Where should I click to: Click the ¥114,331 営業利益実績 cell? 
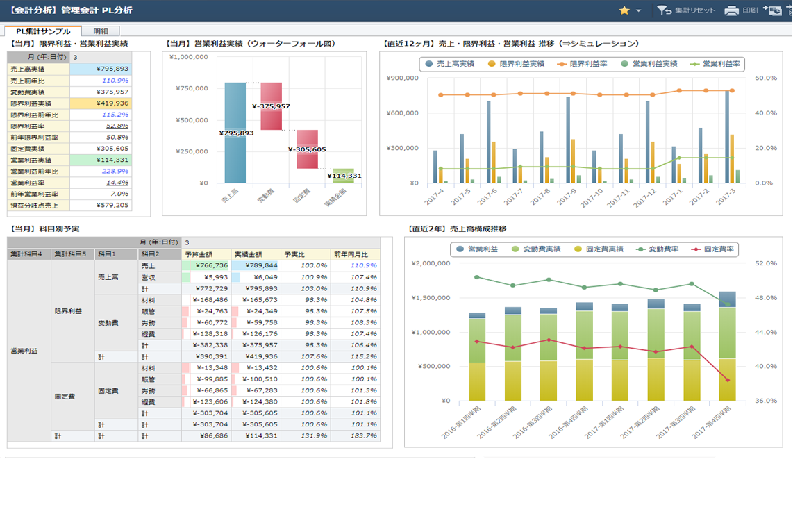point(101,160)
